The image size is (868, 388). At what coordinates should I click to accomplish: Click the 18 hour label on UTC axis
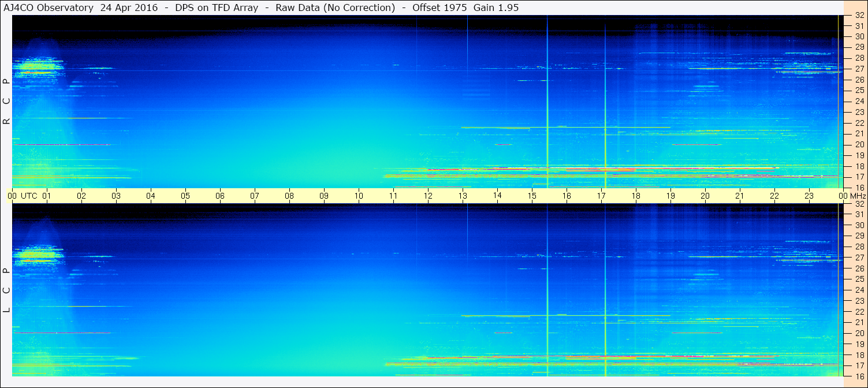636,196
